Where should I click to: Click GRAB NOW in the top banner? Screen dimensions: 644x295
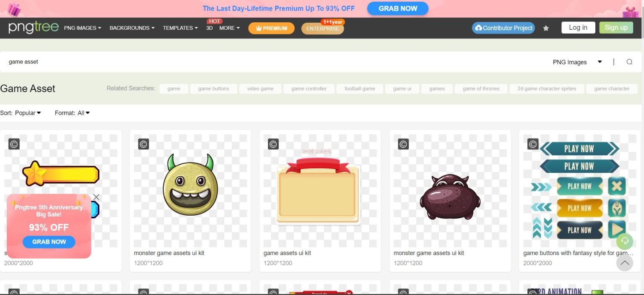397,8
